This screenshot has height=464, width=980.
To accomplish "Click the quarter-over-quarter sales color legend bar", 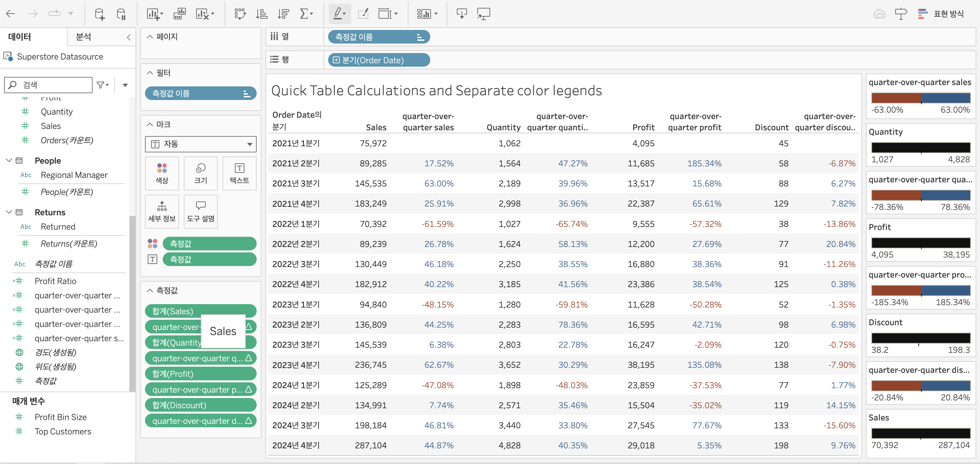I will tap(921, 98).
